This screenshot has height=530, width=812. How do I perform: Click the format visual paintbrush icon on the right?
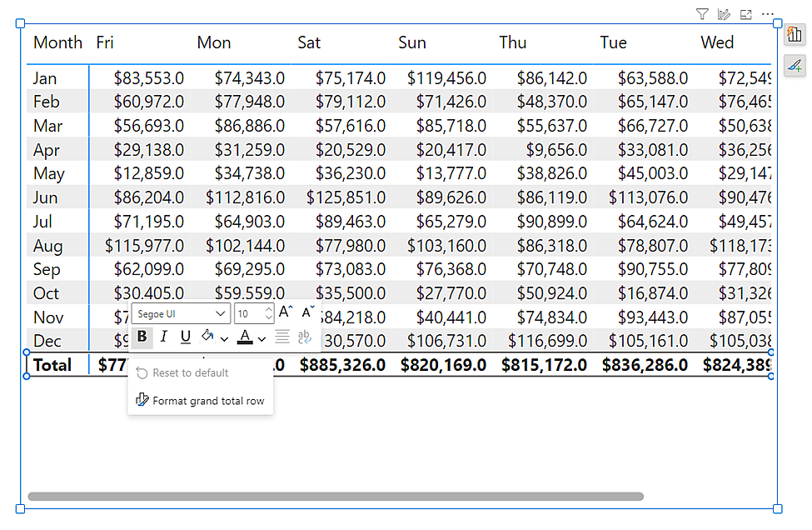pyautogui.click(x=795, y=65)
